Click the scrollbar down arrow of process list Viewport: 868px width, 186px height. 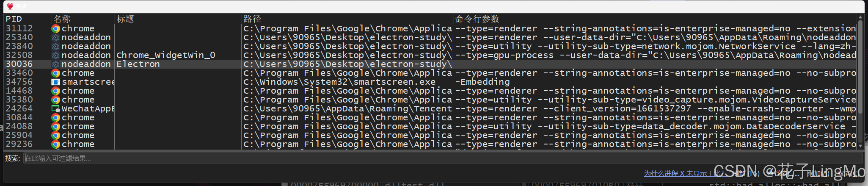[x=860, y=146]
